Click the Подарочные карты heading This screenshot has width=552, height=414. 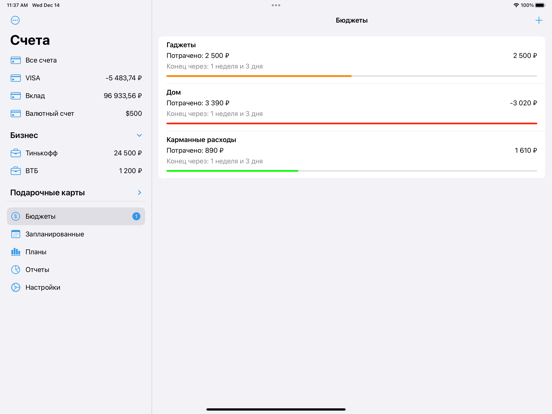tap(48, 193)
